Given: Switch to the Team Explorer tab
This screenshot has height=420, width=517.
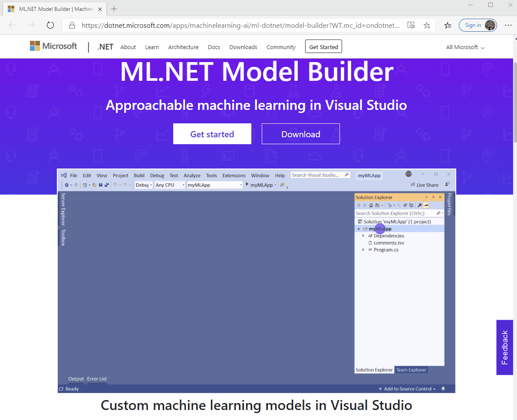Looking at the screenshot, I should tap(411, 370).
